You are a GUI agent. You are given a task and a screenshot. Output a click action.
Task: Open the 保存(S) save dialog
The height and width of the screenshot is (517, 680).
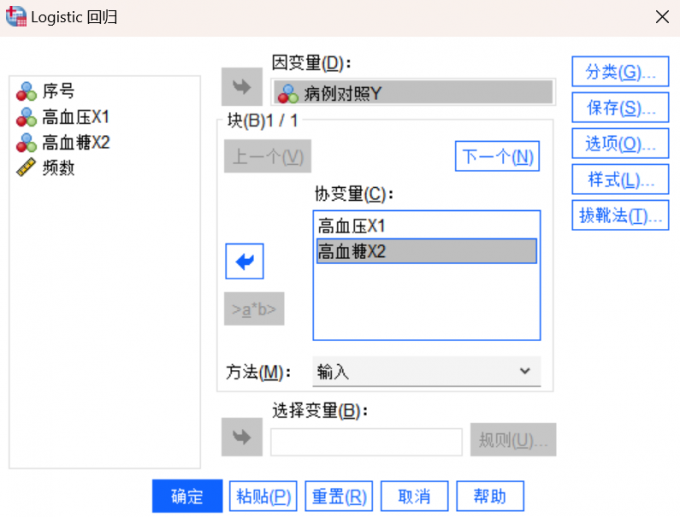coord(620,108)
